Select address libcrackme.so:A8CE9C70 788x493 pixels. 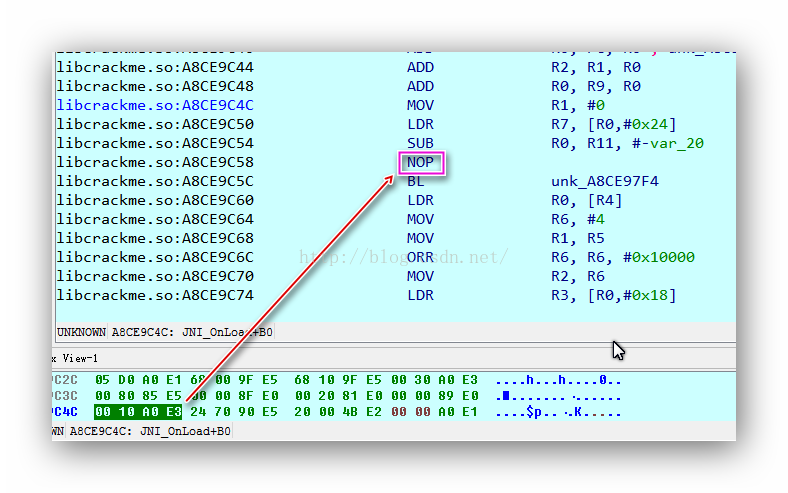155,276
